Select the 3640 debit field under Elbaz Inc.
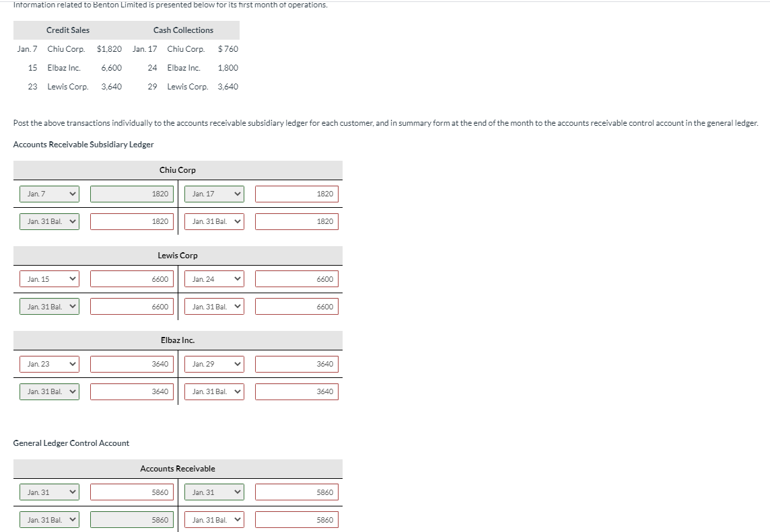Image resolution: width=770 pixels, height=532 pixels. (x=131, y=364)
